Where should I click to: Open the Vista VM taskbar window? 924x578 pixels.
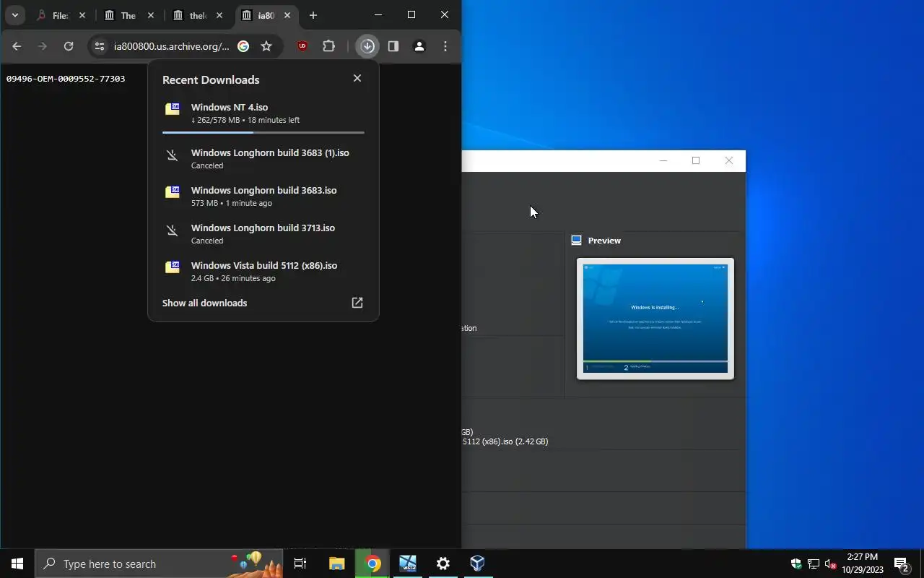[x=408, y=564]
